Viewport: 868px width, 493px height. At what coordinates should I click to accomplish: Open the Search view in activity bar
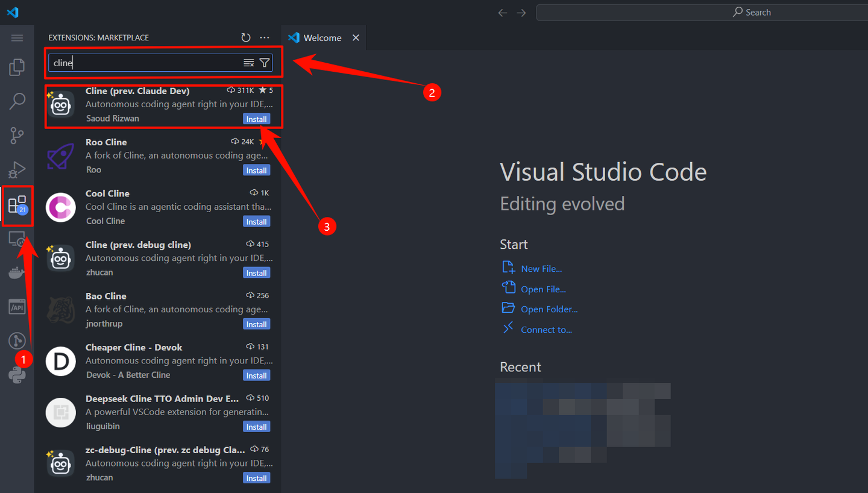tap(17, 101)
